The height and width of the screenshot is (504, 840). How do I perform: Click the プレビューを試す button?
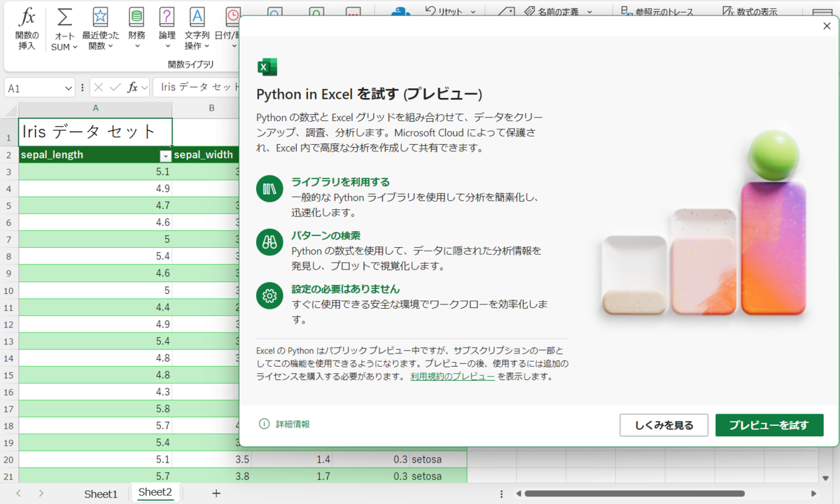[x=769, y=425]
